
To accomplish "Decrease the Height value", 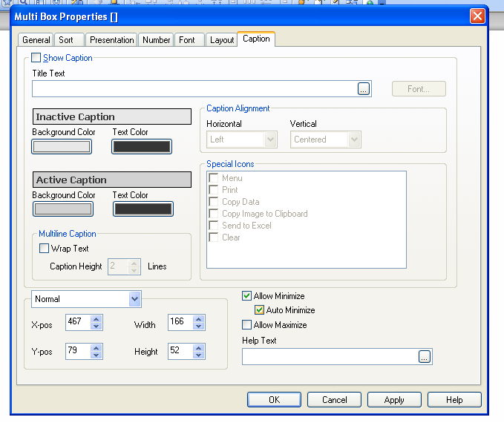I will coord(199,355).
